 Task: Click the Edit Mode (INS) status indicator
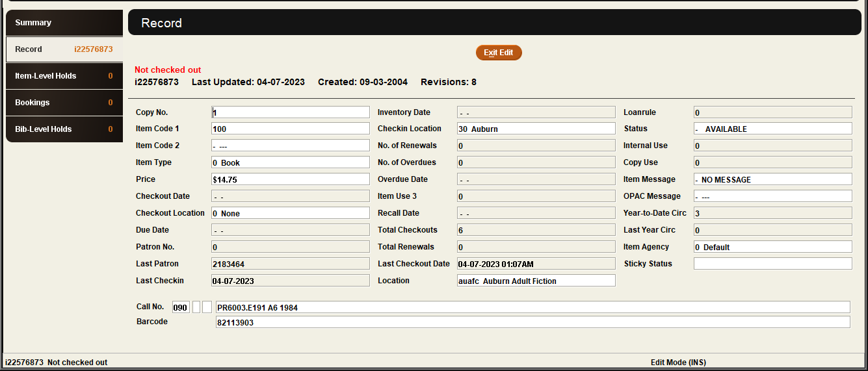click(x=678, y=363)
